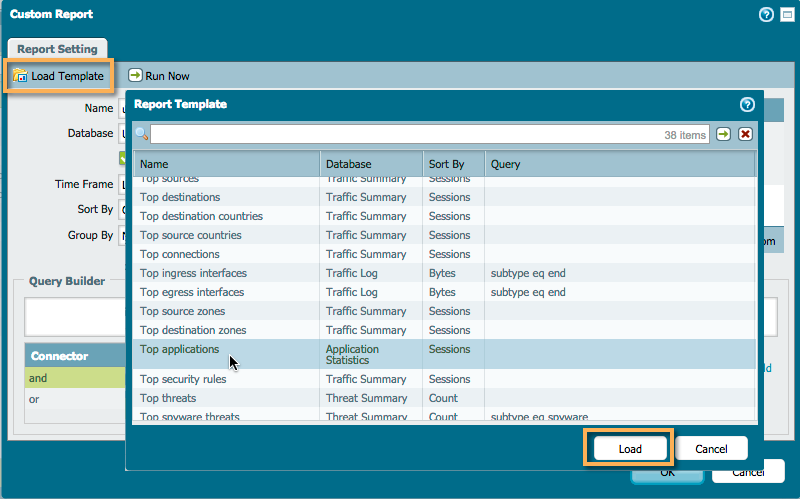Clear the template search with red X
This screenshot has width=800, height=502.
[744, 134]
